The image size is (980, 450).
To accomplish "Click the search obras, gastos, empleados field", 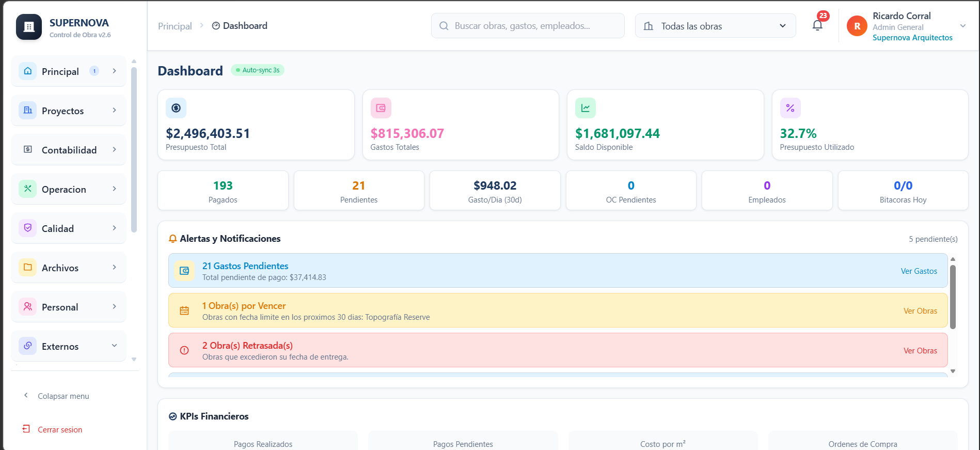I will [528, 26].
